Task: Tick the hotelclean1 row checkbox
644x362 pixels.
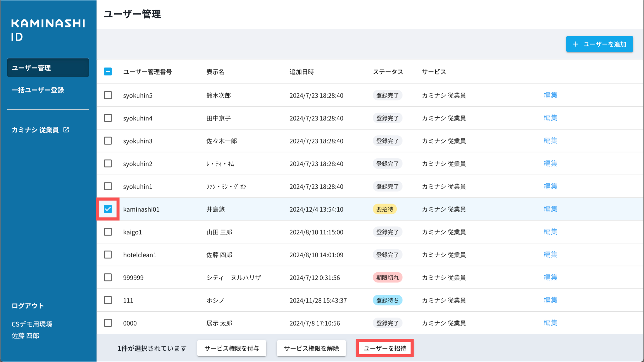Action: click(x=108, y=255)
